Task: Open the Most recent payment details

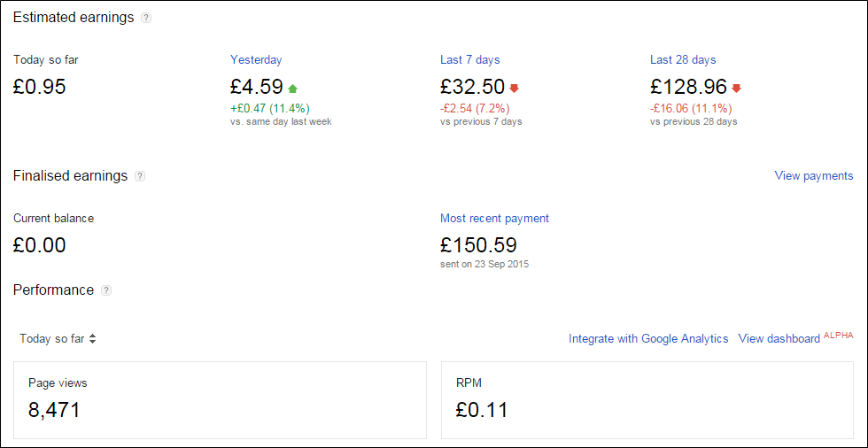Action: pos(494,218)
